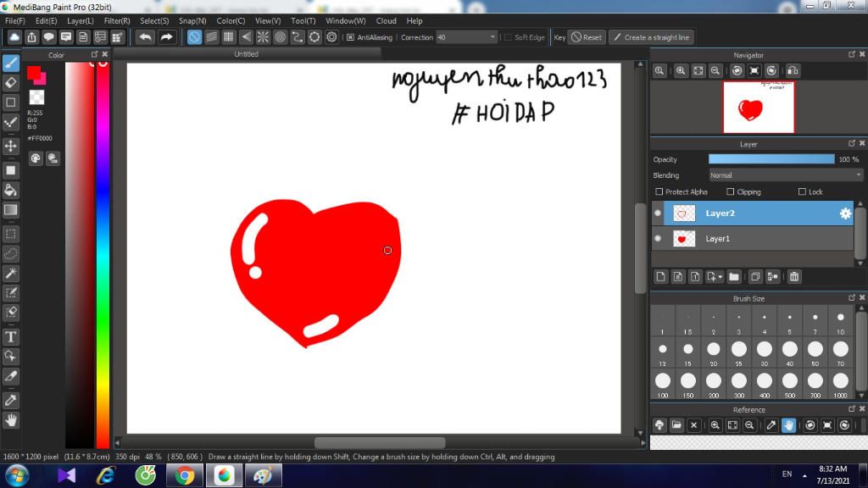Enable radial snap guide

pyautogui.click(x=263, y=37)
